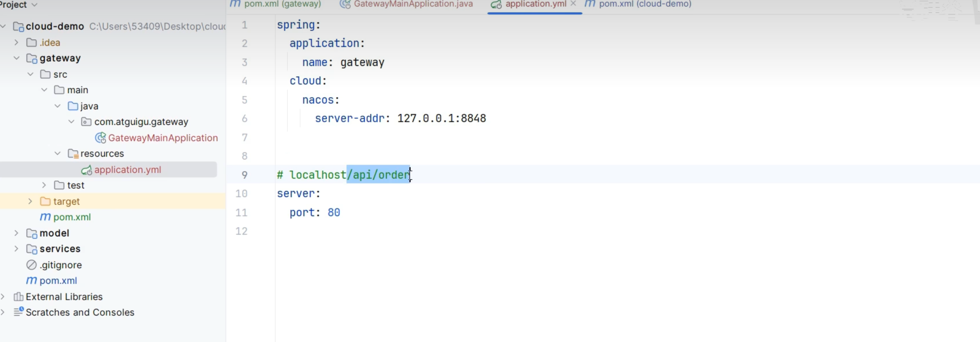Expand the services module node
980x342 pixels.
click(17, 249)
